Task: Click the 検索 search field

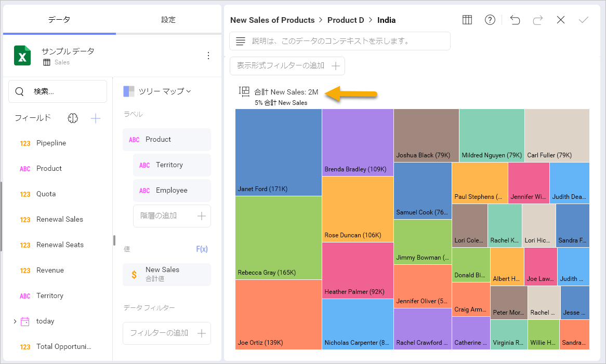Action: (58, 91)
